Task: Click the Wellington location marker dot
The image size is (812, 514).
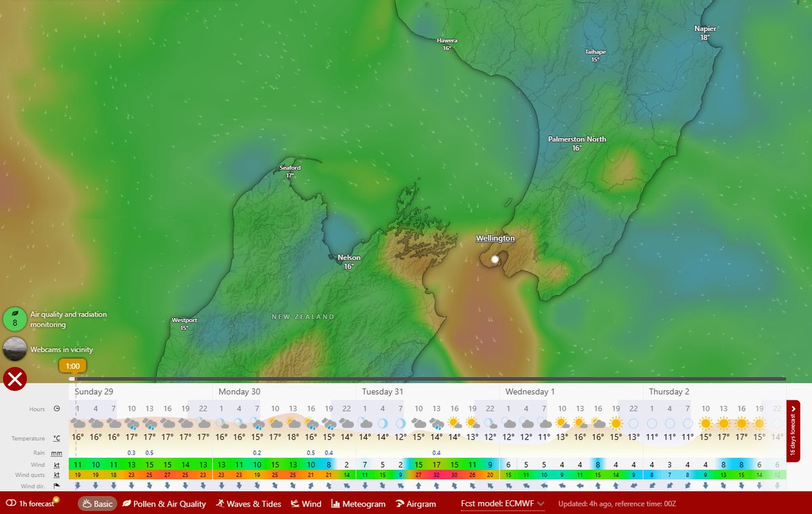Action: [495, 259]
